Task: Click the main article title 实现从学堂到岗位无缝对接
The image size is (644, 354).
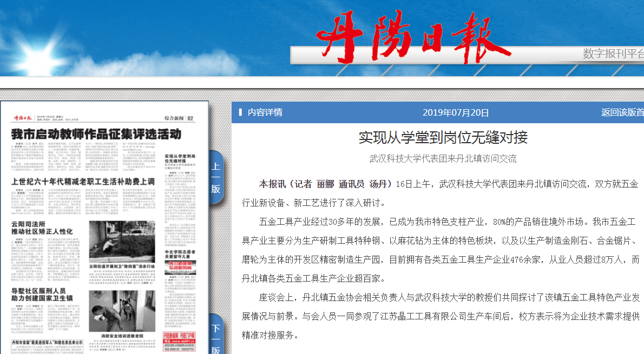Action: [443, 137]
